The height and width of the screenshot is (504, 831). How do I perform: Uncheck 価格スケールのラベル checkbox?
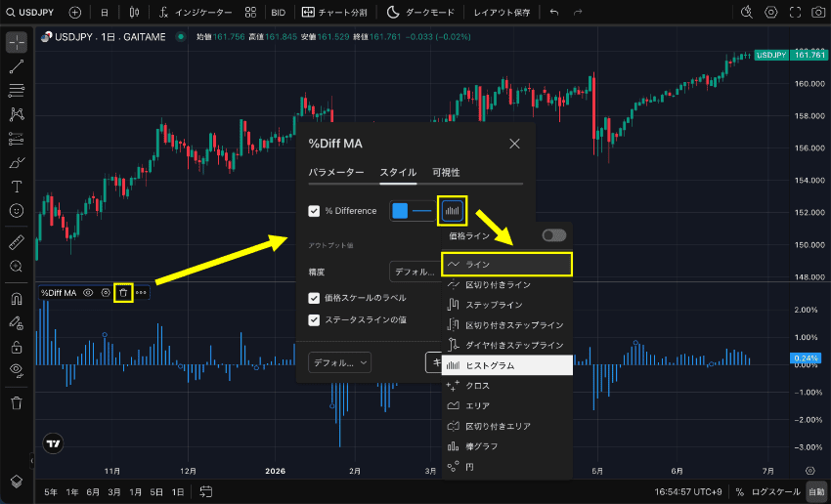pos(314,298)
